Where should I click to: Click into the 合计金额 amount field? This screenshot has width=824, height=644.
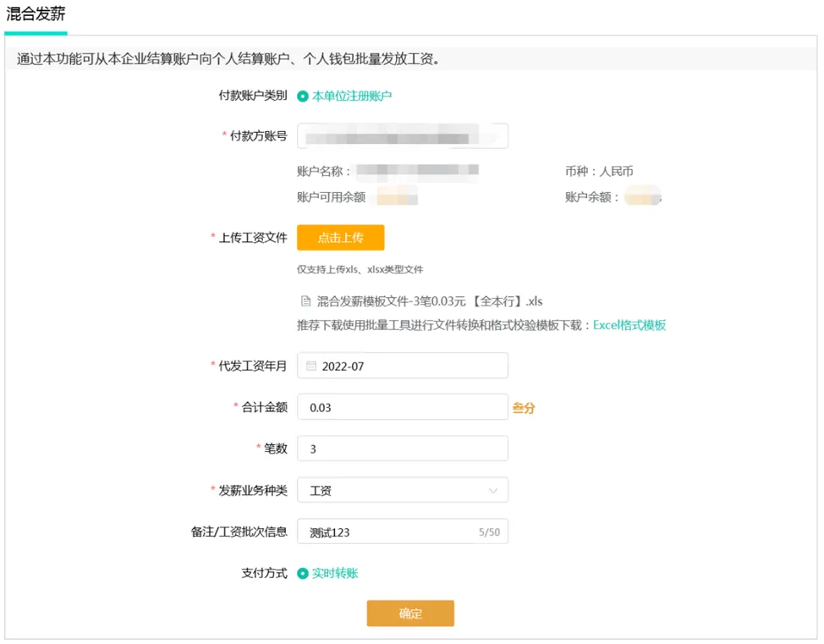403,408
